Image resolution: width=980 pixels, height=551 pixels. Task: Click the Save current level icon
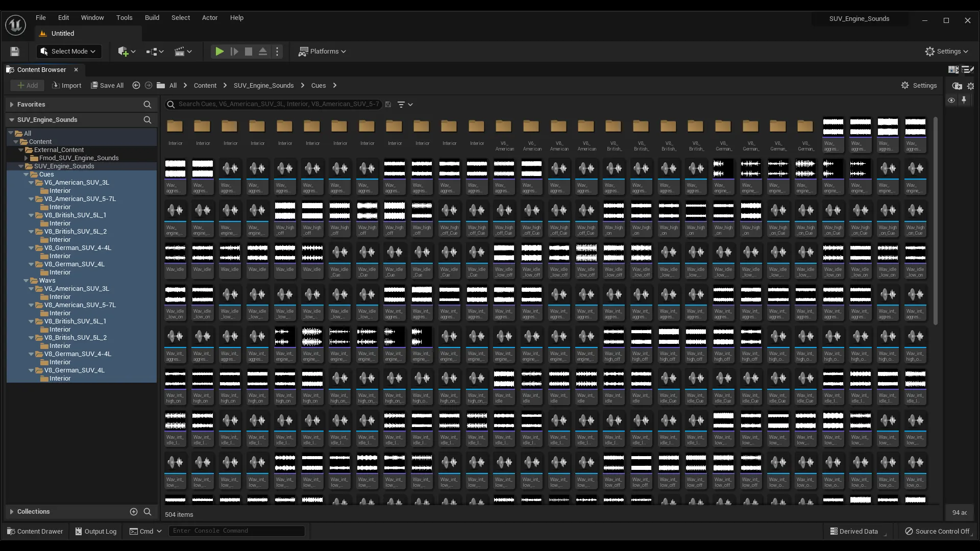pos(15,52)
